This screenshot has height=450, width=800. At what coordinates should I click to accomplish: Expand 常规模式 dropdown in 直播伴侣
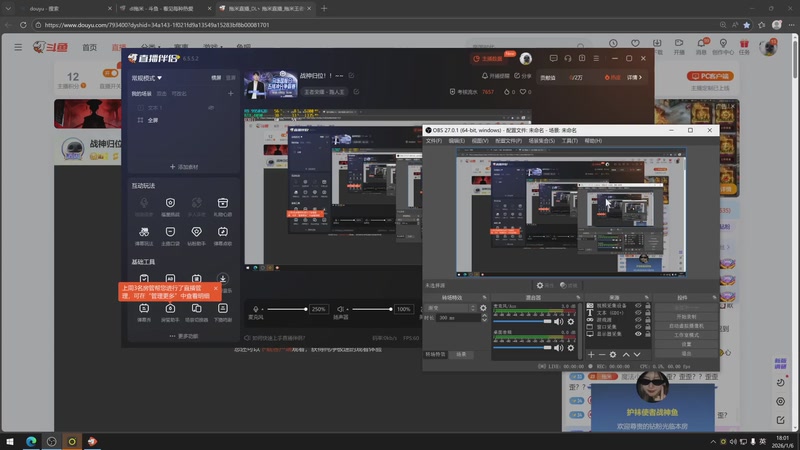pos(147,78)
